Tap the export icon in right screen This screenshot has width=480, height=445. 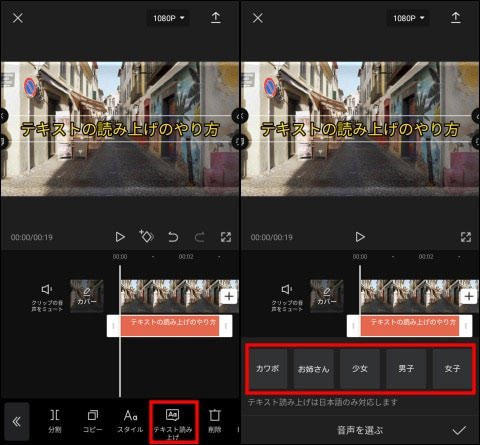(456, 17)
